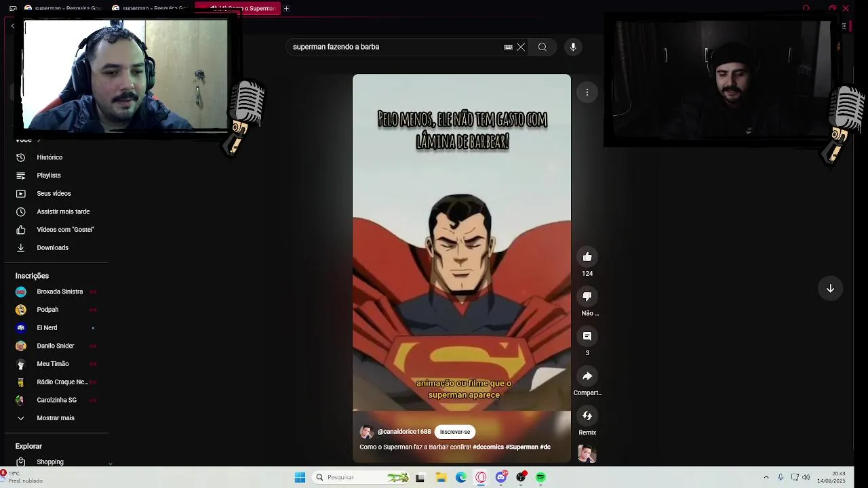868x488 pixels.
Task: Open the @canaldorico1688 channel link
Action: (404, 432)
